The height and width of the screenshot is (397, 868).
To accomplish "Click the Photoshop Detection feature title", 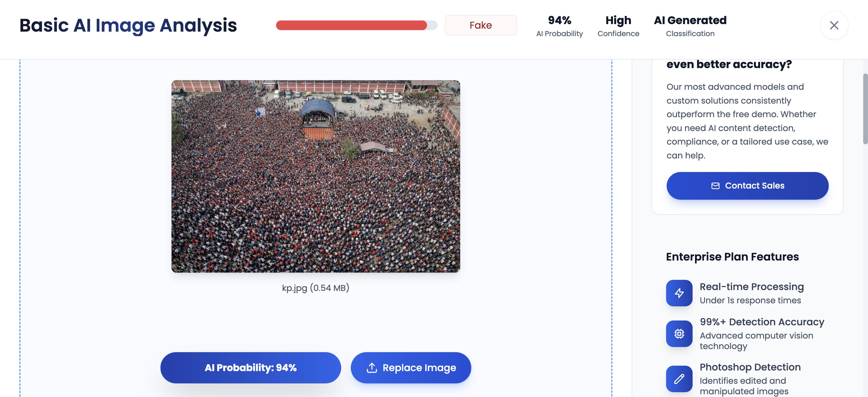I will pyautogui.click(x=750, y=367).
